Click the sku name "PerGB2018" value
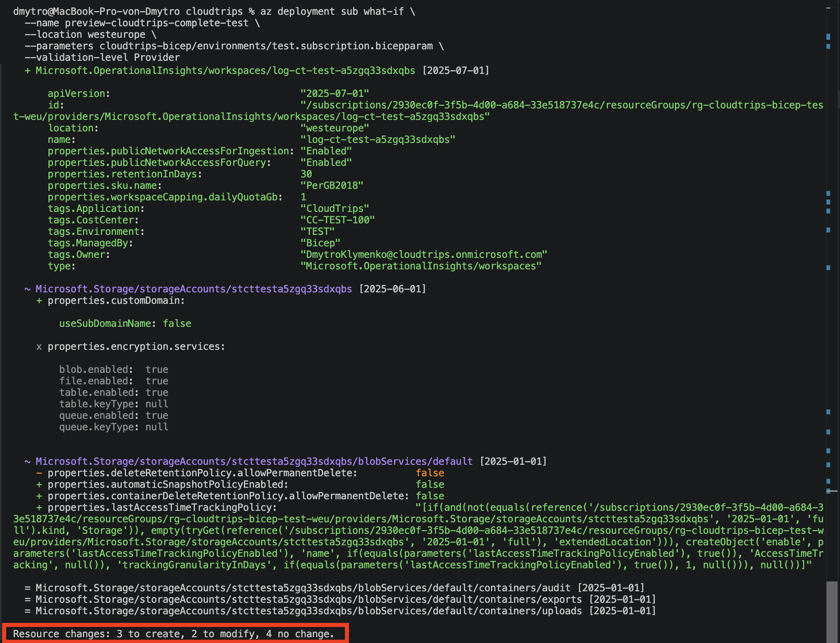Viewport: 840px width, 643px height. tap(332, 186)
